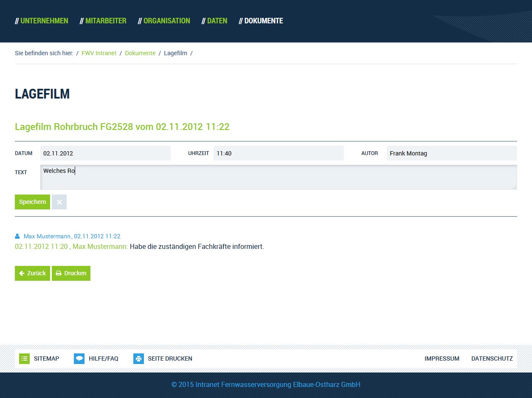The image size is (532, 398).
Task: Click the user icon beside Max Mustermann
Action: coord(17,236)
